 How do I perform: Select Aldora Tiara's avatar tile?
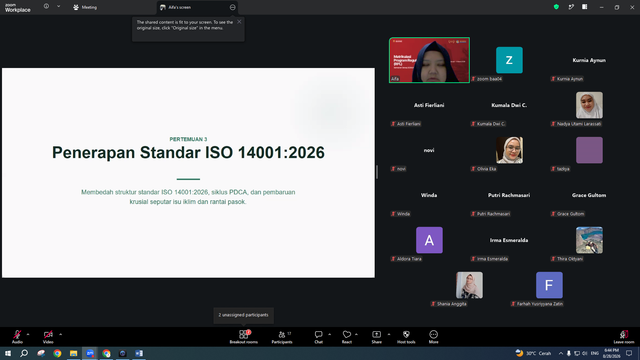(429, 240)
